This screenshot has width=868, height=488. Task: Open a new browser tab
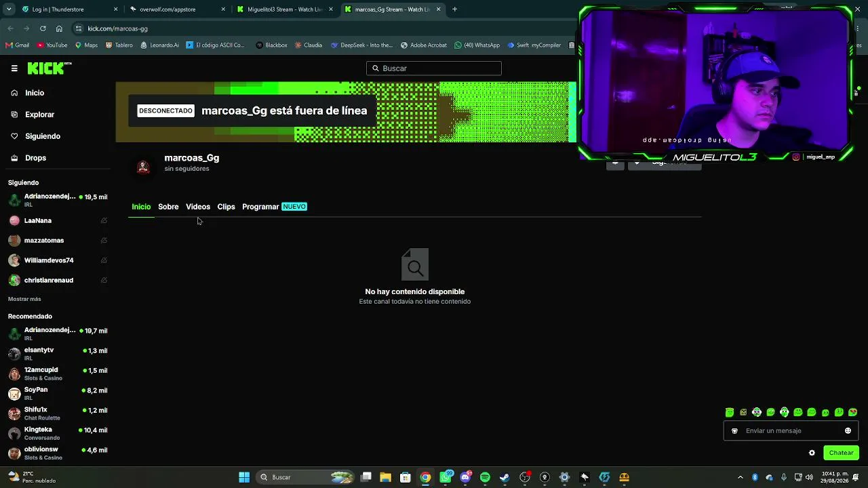click(x=454, y=9)
